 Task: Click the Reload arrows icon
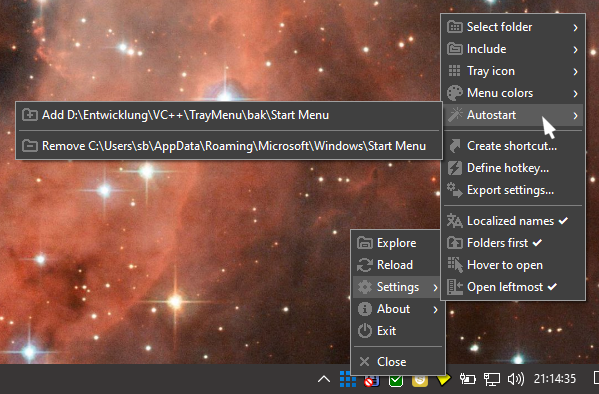click(x=364, y=264)
